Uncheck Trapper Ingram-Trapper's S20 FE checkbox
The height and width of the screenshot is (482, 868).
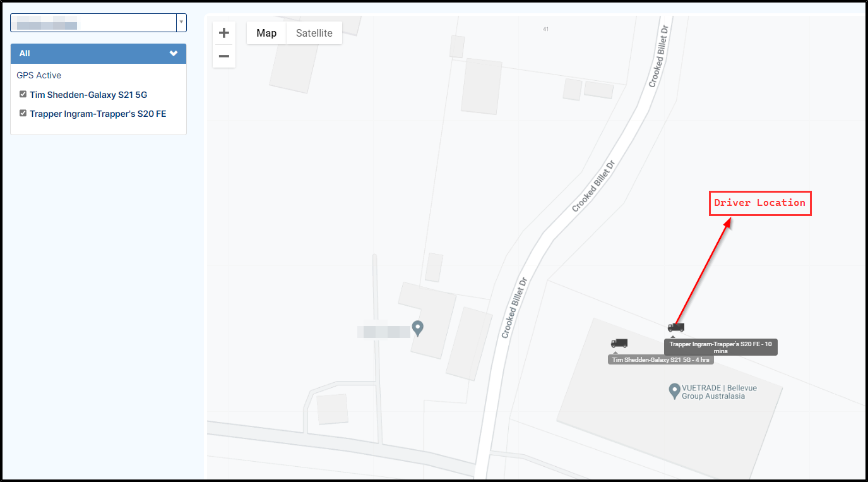23,113
